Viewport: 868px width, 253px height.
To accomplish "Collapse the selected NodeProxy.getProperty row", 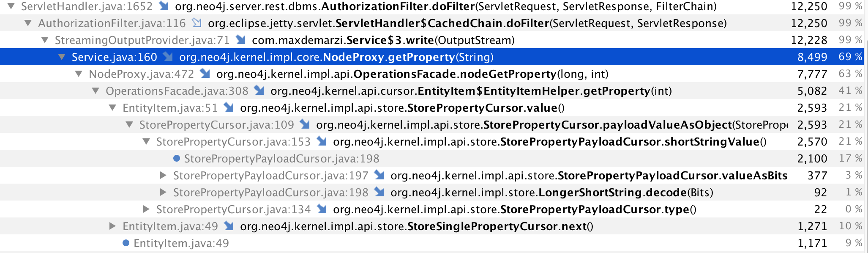I will (62, 57).
